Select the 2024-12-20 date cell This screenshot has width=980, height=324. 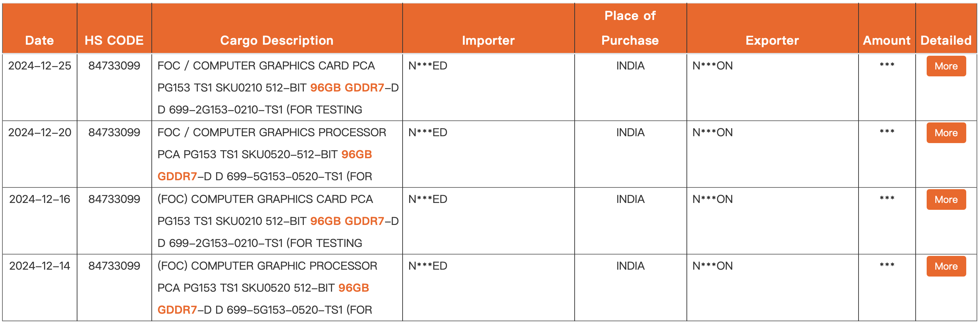(40, 132)
